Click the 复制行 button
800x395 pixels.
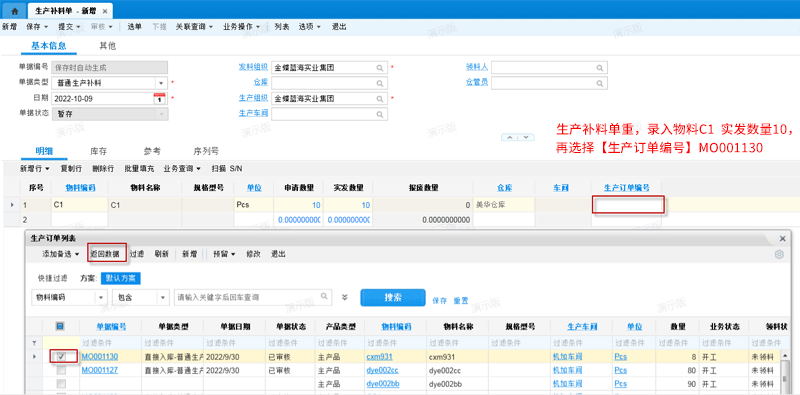71,168
